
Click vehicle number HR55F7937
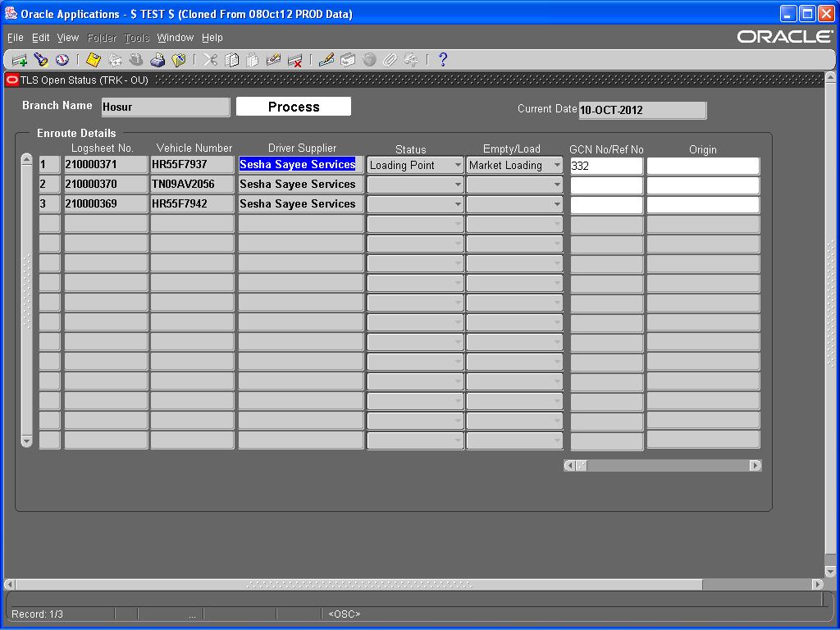click(192, 164)
